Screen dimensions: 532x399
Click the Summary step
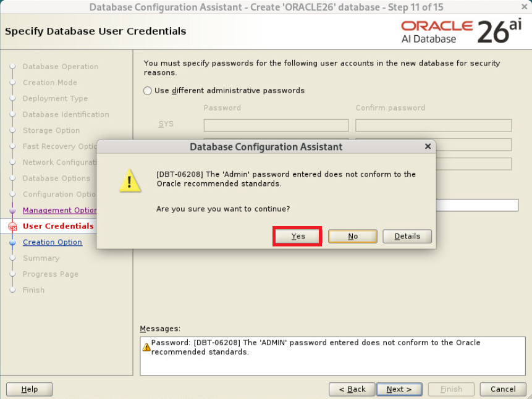pyautogui.click(x=41, y=258)
